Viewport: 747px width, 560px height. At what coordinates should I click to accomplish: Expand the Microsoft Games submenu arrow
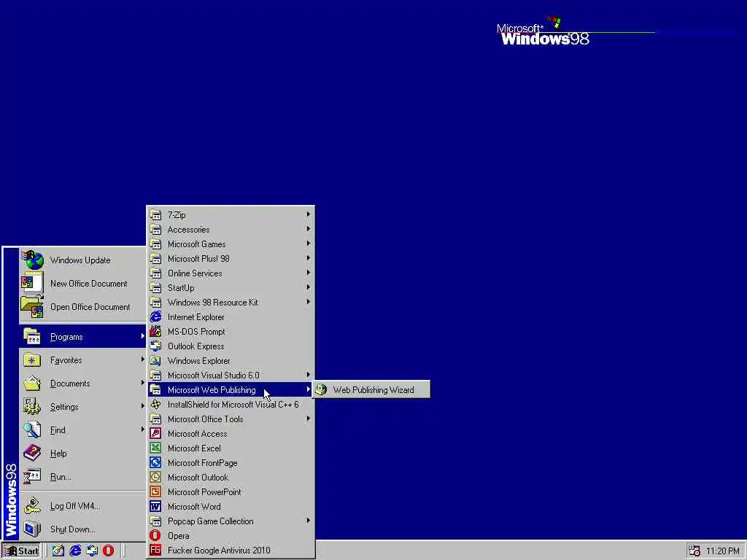coord(309,244)
